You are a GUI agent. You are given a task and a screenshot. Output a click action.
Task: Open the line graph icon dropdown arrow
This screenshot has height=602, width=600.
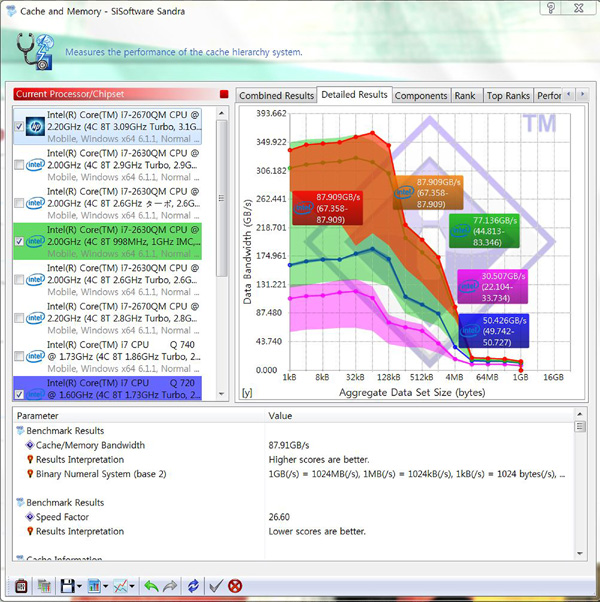point(132,586)
